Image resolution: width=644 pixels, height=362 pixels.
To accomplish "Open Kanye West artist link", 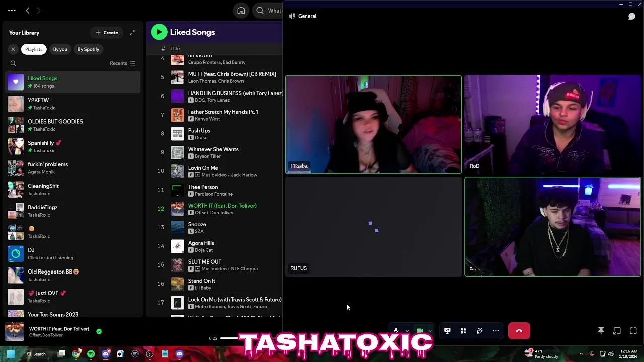I will (x=207, y=119).
